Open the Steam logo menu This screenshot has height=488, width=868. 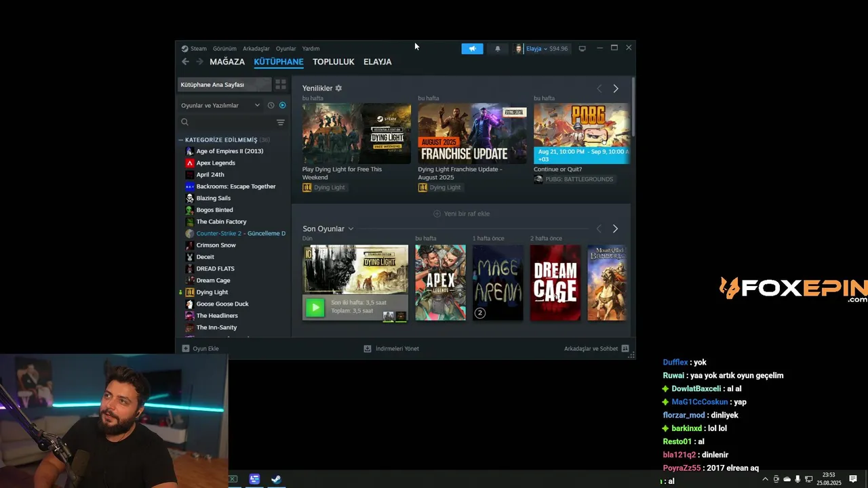click(x=194, y=49)
